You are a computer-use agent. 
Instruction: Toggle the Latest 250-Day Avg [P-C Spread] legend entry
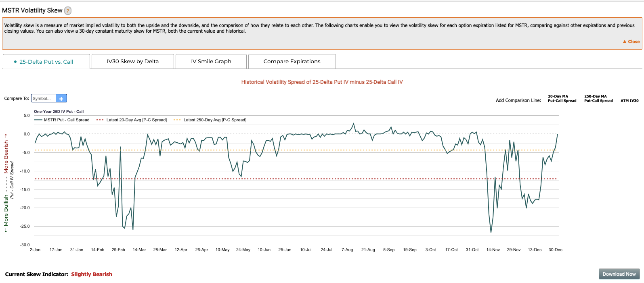[x=210, y=120]
